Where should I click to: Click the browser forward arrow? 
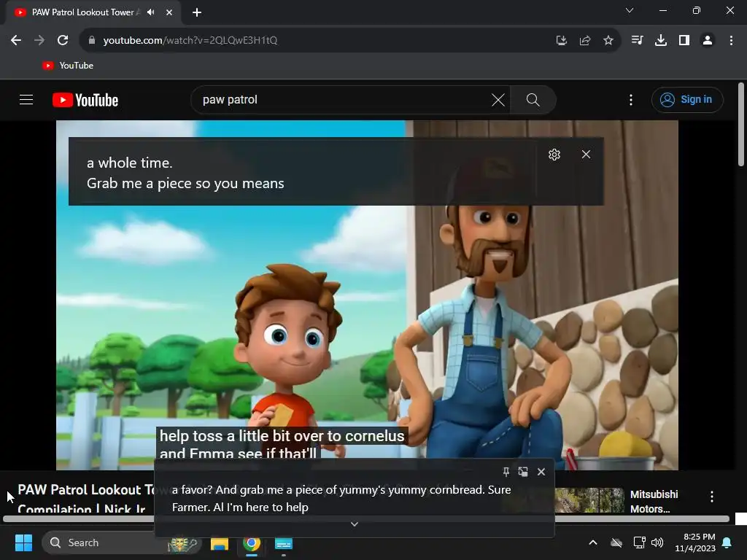(x=39, y=41)
